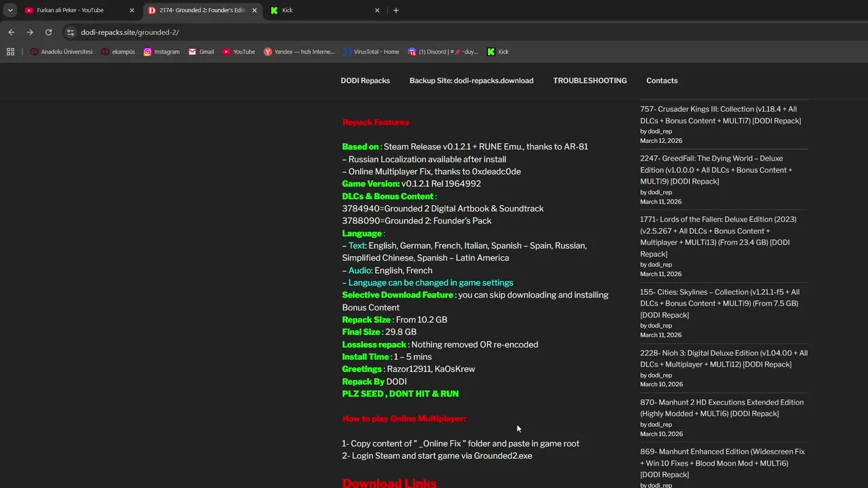Close the Furkan ali Peker YouTube tab
Viewport: 868px width, 488px height.
(x=132, y=10)
